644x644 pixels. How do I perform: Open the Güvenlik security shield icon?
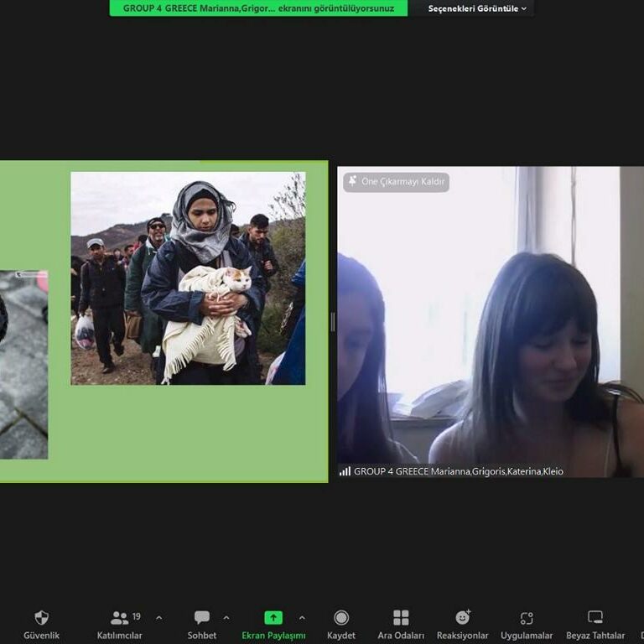click(x=41, y=618)
